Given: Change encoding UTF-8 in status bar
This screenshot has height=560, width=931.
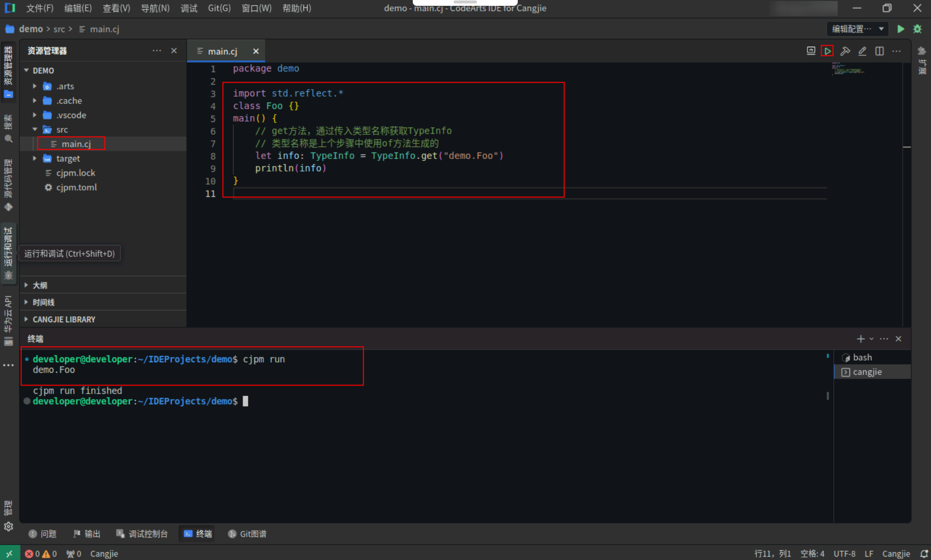Looking at the screenshot, I should tap(844, 554).
